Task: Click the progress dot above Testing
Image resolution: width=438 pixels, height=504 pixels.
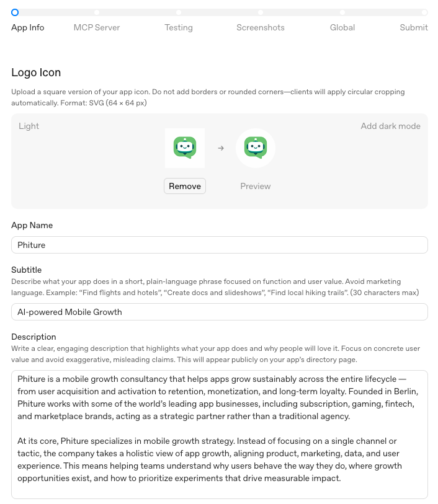Action: (x=179, y=12)
